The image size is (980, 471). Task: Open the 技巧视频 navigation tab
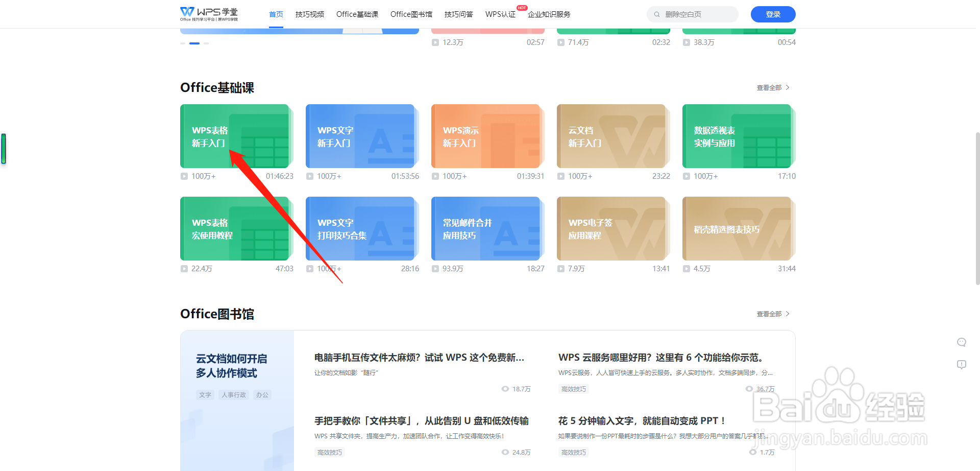point(310,14)
